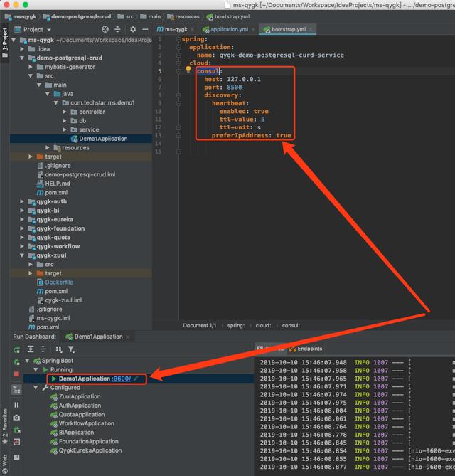Image resolution: width=455 pixels, height=476 pixels.
Task: Expand the controller package
Action: (64, 112)
